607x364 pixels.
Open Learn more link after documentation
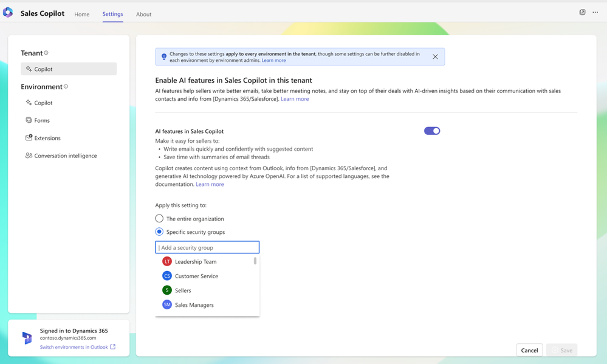(210, 184)
